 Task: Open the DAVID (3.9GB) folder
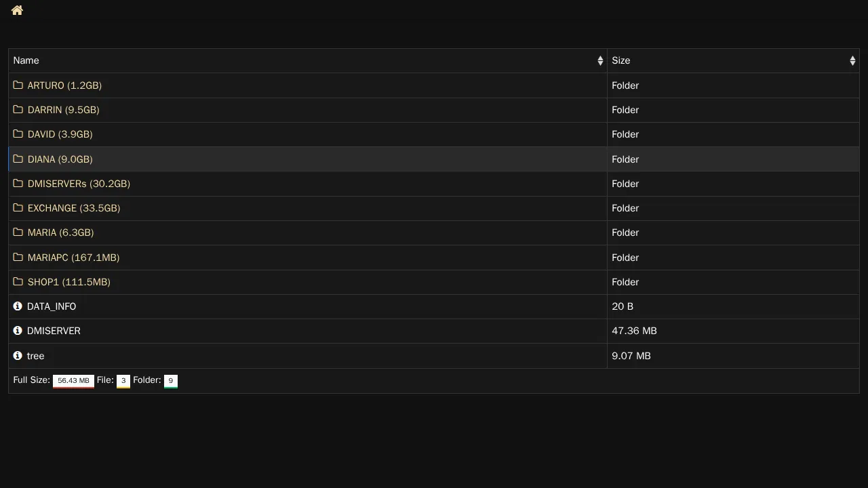point(60,134)
